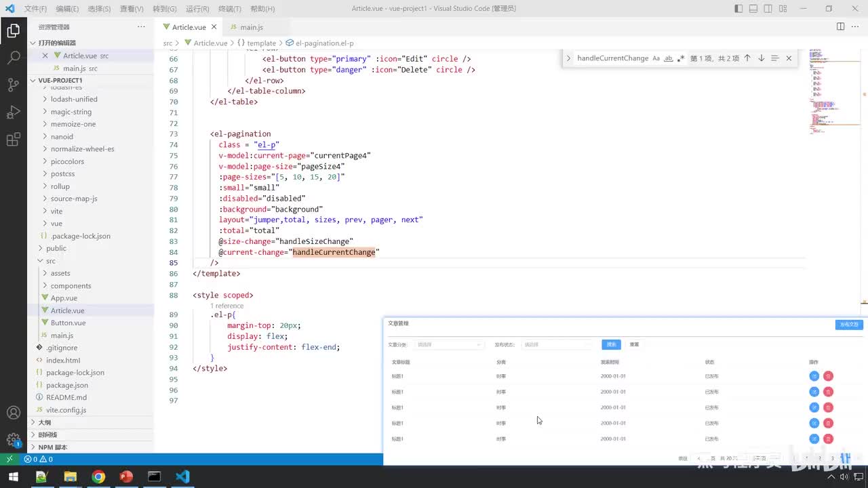Open the Source Control view
The image size is (868, 488).
(13, 85)
